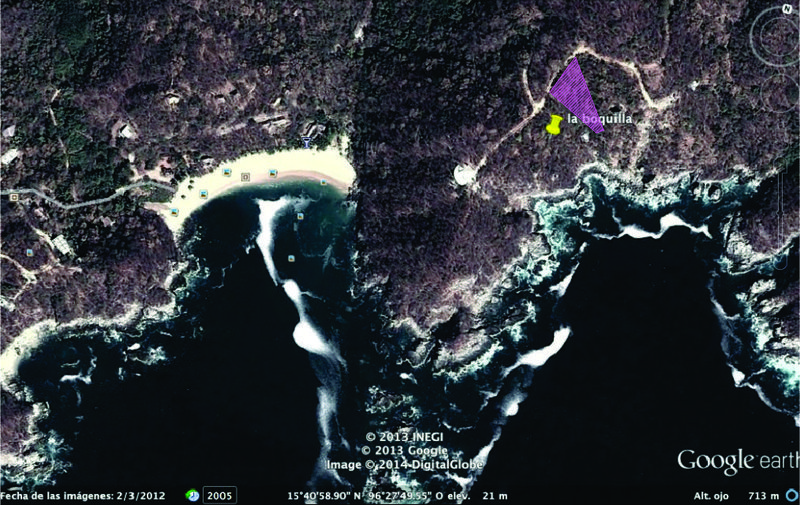Click the square marker on the road
Viewport: 800px width, 505px height.
[x=13, y=198]
